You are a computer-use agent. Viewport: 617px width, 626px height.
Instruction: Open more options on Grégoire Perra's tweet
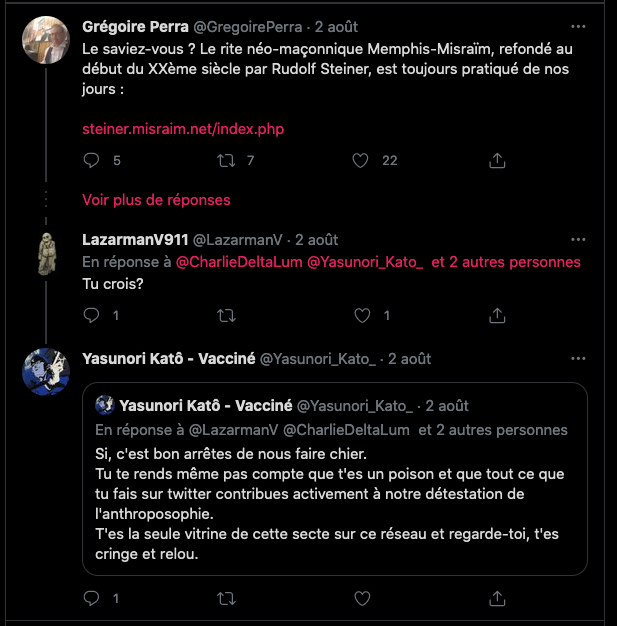[578, 26]
